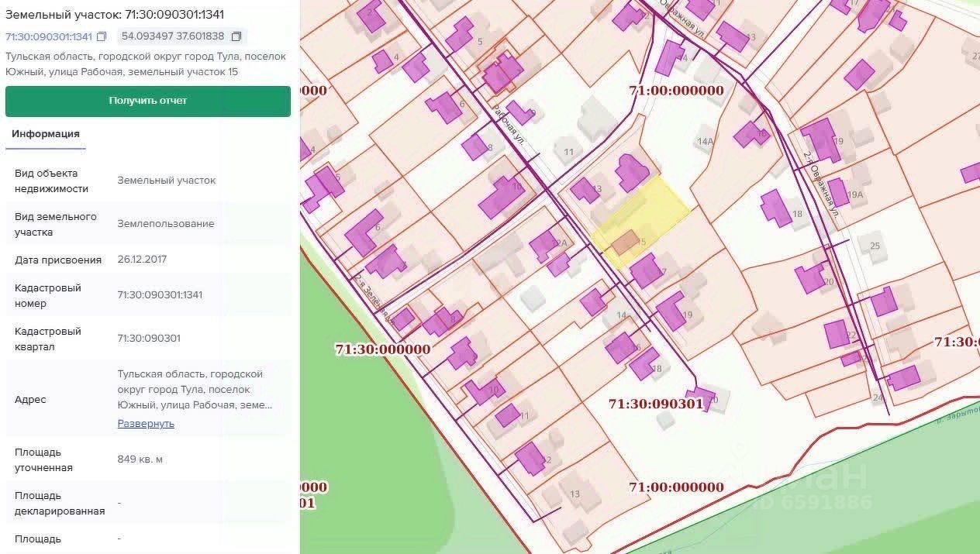980x554 pixels.
Task: Click map label 71:30:090301
Action: pos(656,404)
